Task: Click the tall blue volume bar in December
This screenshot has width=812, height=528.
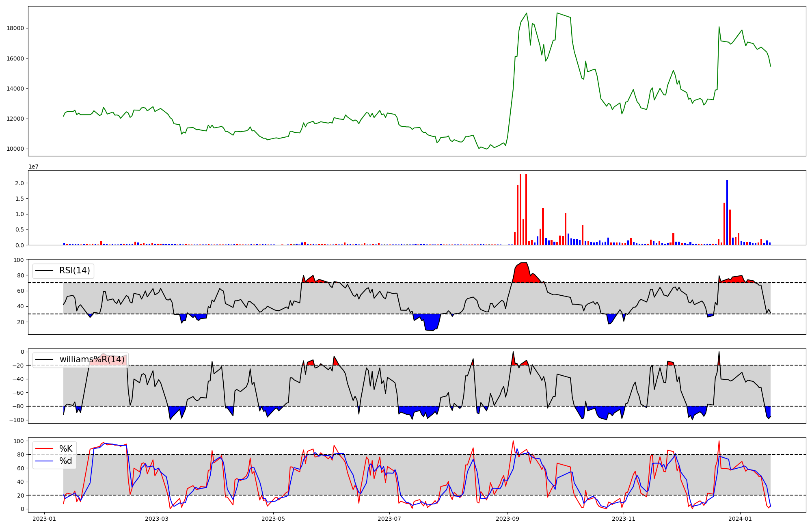Action: pos(727,213)
